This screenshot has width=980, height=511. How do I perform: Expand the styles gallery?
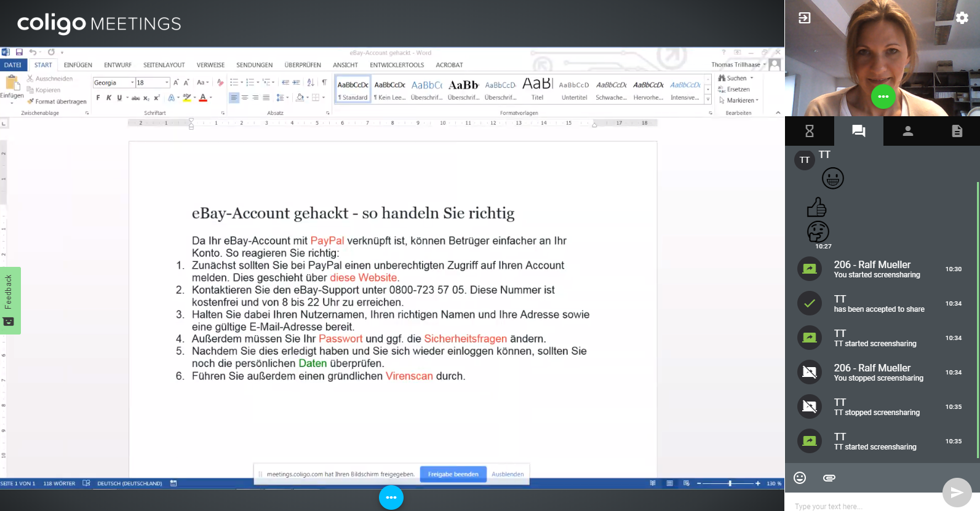(707, 100)
